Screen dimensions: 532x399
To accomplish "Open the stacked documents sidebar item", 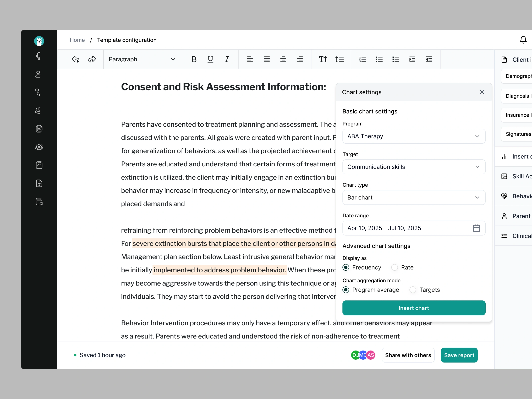I will [39, 129].
